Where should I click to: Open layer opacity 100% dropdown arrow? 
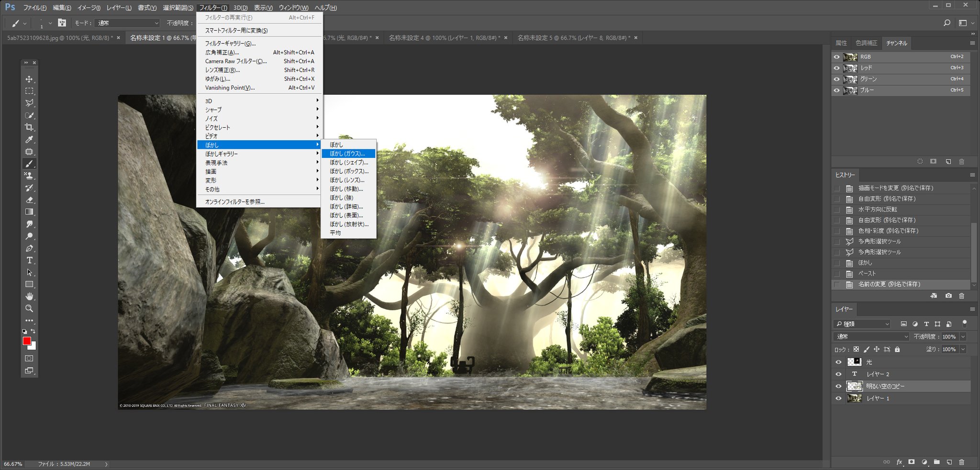coord(963,336)
